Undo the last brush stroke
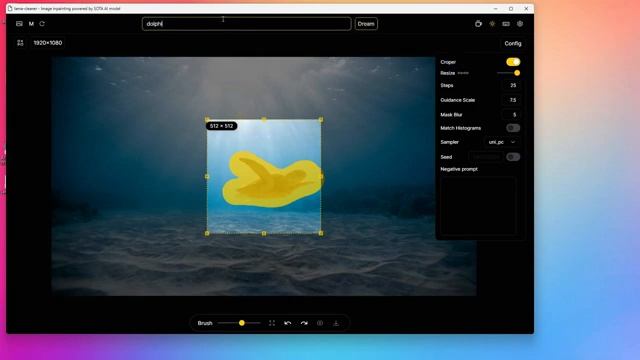 point(288,323)
